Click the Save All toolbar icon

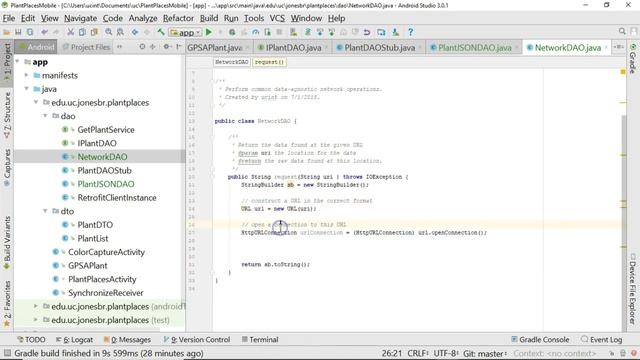tap(18, 32)
